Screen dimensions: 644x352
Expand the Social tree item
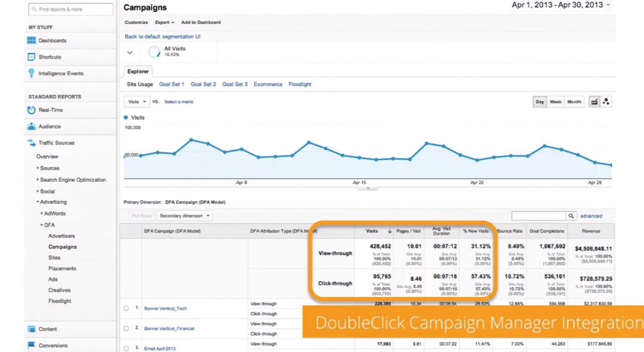pos(38,191)
